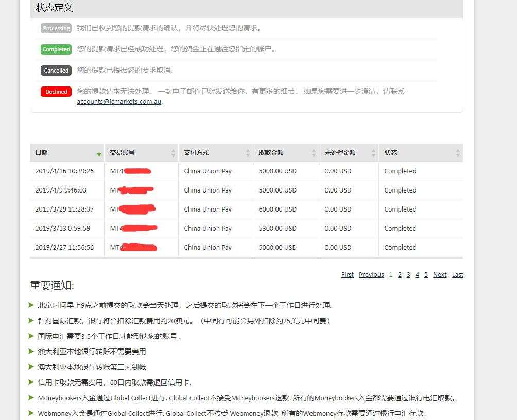517x420 pixels.
Task: Click the 未处理金额 column header text
Action: [340, 153]
